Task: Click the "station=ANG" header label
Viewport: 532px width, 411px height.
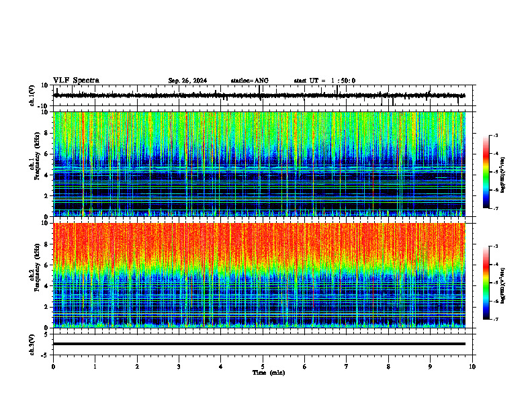Action: tap(250, 81)
